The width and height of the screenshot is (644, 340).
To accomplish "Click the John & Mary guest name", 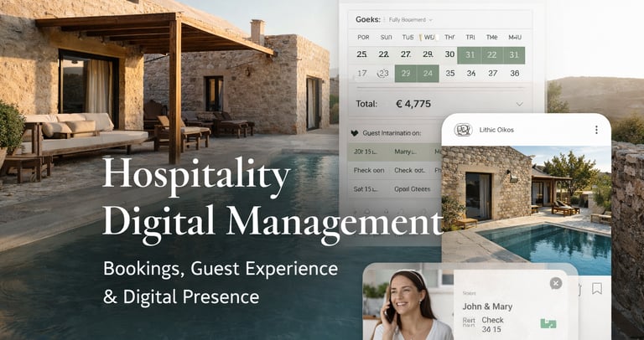I will pos(487,307).
